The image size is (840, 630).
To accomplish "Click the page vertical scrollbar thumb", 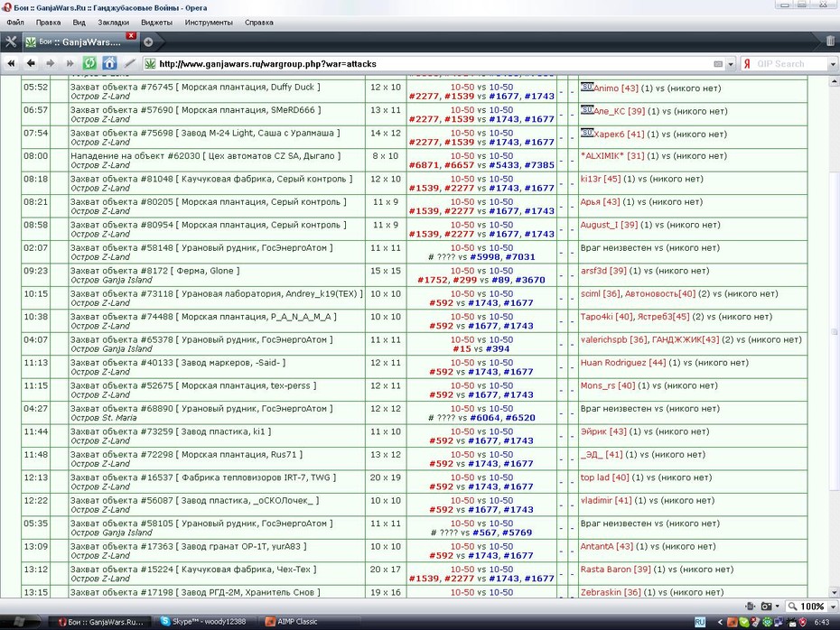I will (834, 332).
